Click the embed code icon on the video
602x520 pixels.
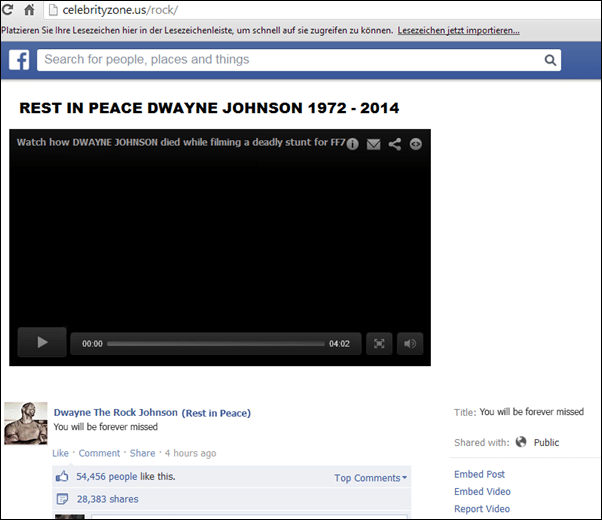[415, 144]
